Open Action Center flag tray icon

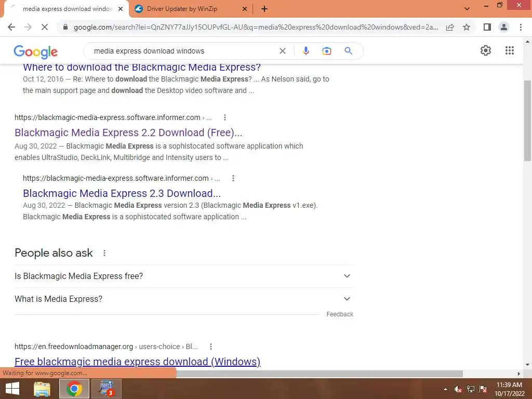click(483, 389)
